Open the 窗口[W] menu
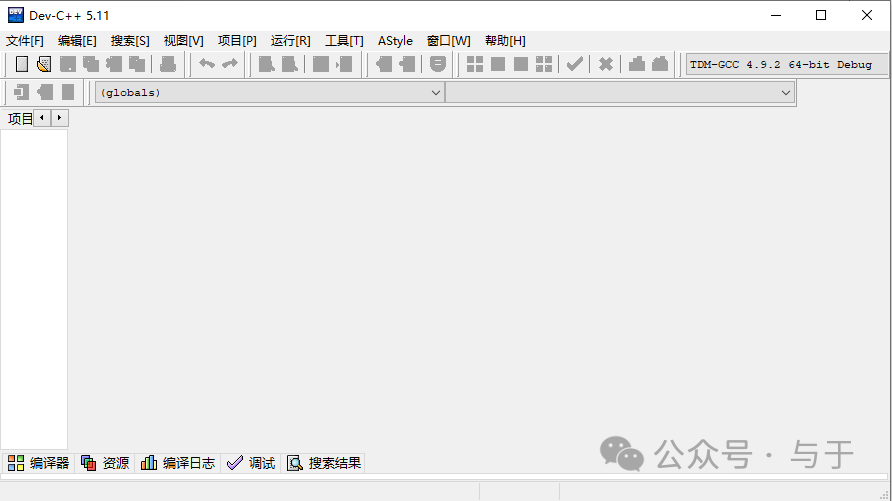This screenshot has height=501, width=892. click(449, 41)
